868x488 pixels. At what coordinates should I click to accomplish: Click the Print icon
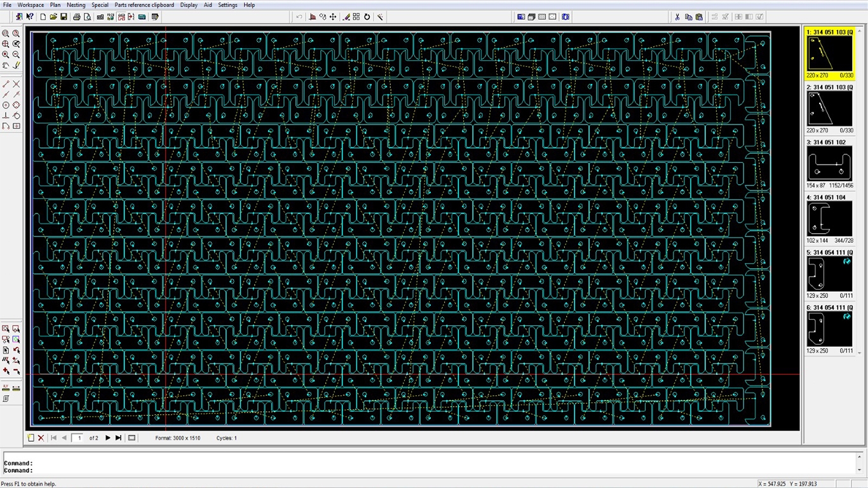click(77, 17)
